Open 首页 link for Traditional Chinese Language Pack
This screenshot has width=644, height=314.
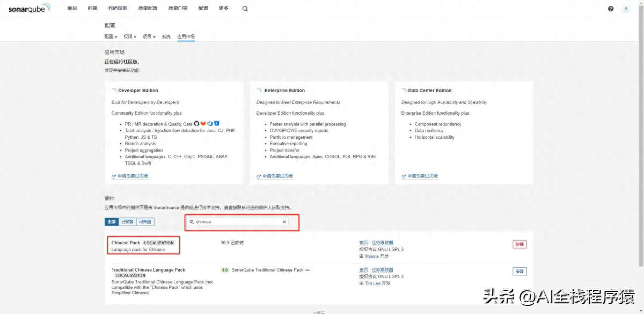click(364, 270)
